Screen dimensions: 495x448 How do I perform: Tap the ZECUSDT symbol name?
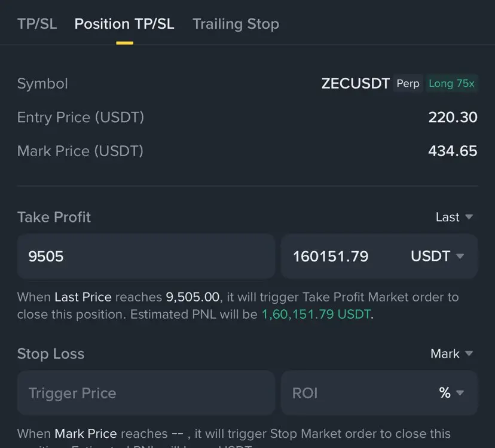(x=355, y=83)
